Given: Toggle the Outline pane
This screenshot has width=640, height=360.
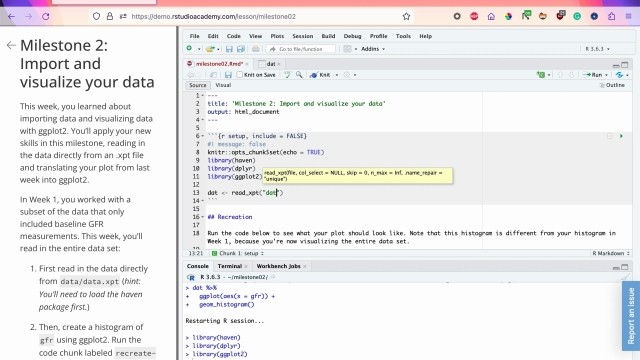Looking at the screenshot, I should point(612,85).
